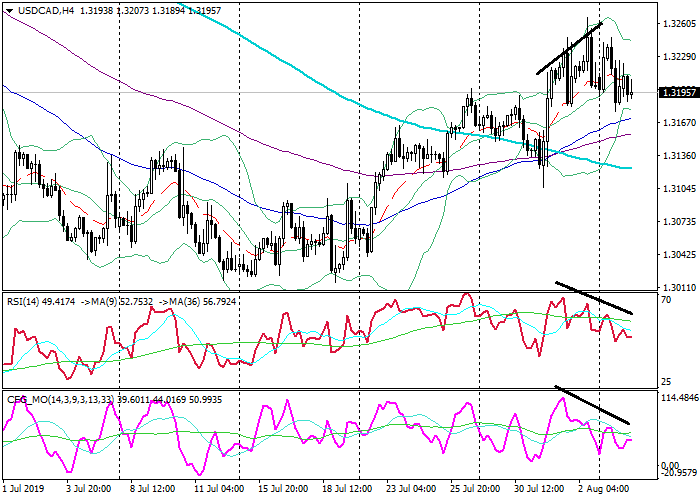Select the 25 Jul 20:00 time label
This screenshot has width=700, height=500.
474,489
